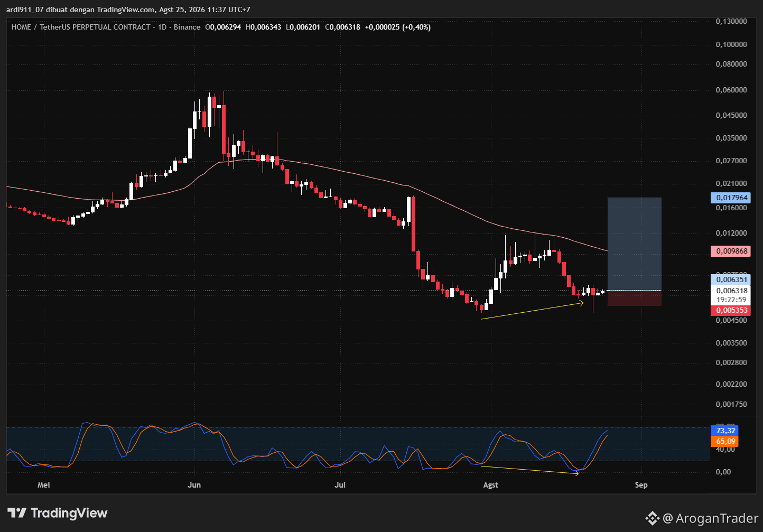Viewport: 763px width, 532px height.
Task: Click the orange 65,09 oscillator value tag
Action: [x=725, y=441]
